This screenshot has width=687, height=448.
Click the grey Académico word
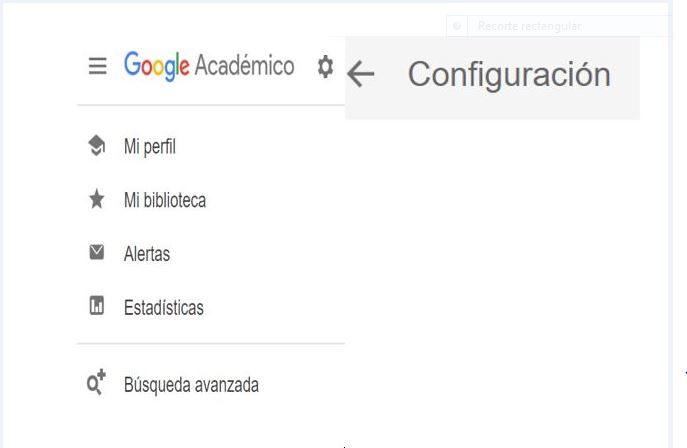[244, 65]
